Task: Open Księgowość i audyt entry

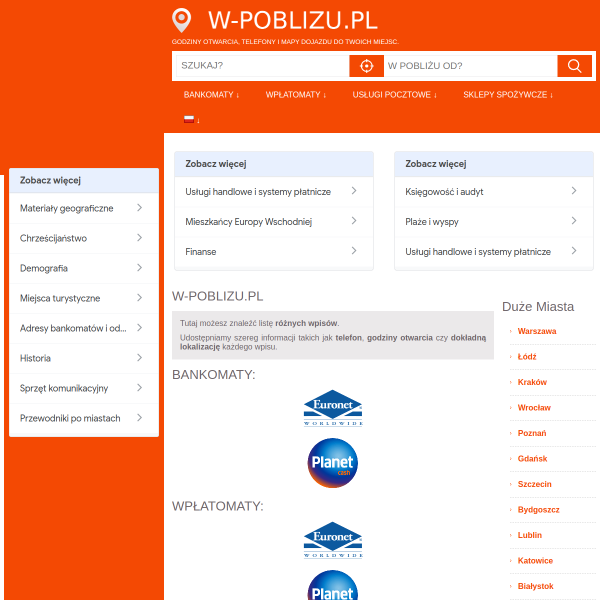Action: (x=494, y=192)
